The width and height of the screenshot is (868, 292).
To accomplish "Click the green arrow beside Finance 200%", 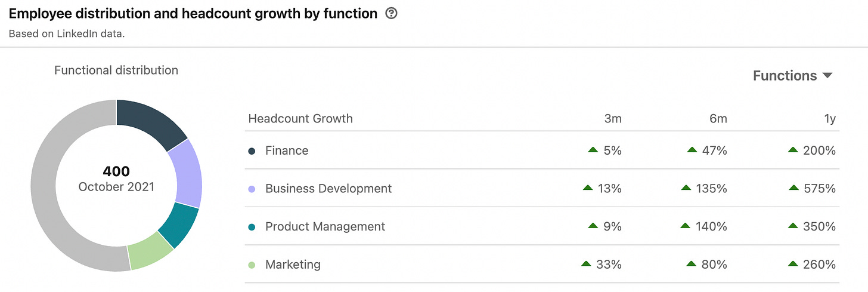I will coord(793,150).
